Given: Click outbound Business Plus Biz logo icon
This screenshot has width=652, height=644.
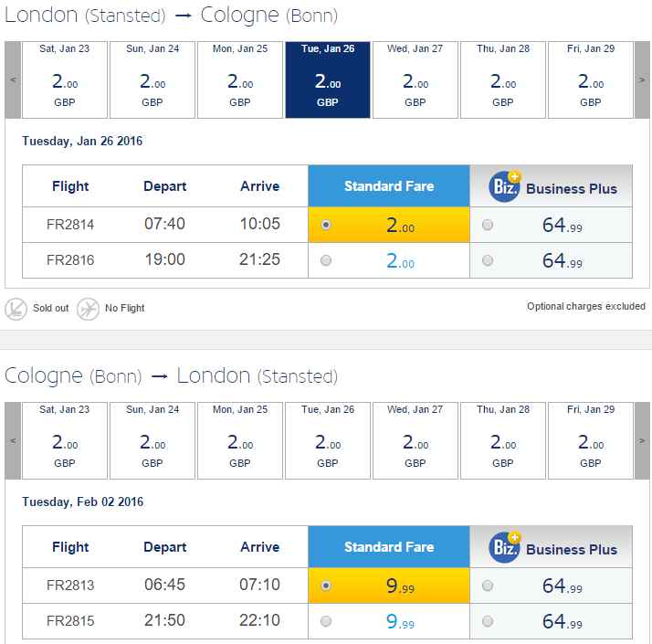Looking at the screenshot, I should [x=504, y=186].
